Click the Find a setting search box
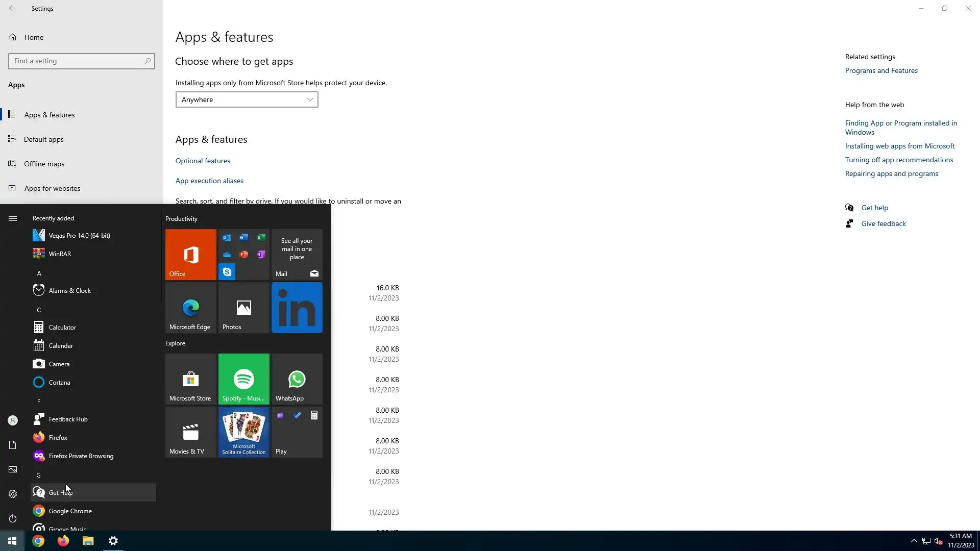The image size is (980, 551). 77,61
